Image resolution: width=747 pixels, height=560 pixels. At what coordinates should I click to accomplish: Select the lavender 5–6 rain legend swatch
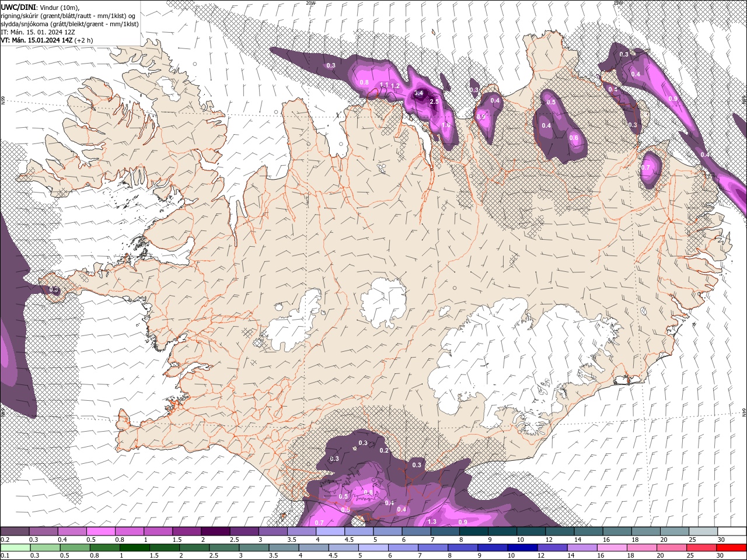pyautogui.click(x=375, y=547)
